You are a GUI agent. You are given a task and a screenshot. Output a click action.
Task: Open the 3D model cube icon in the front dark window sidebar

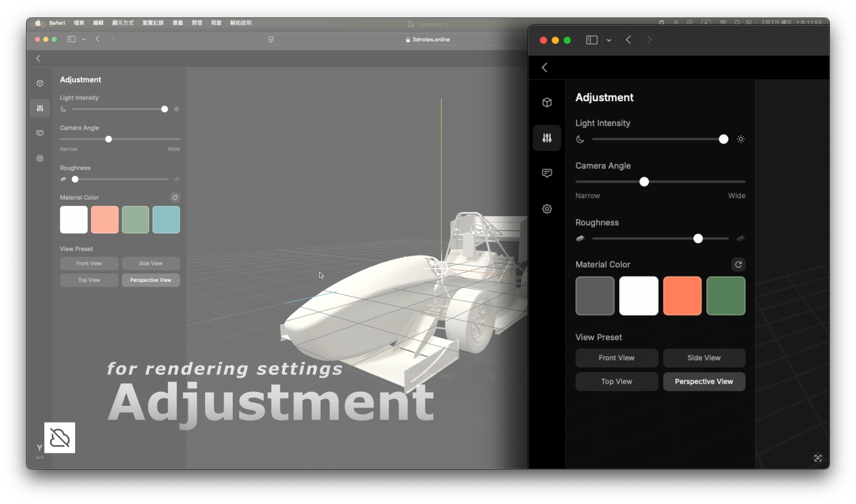click(x=547, y=102)
